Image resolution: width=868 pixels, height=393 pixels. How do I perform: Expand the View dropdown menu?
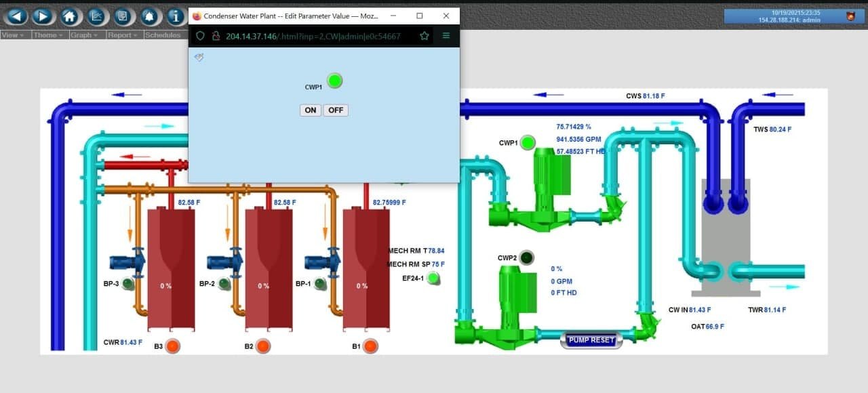[x=14, y=35]
